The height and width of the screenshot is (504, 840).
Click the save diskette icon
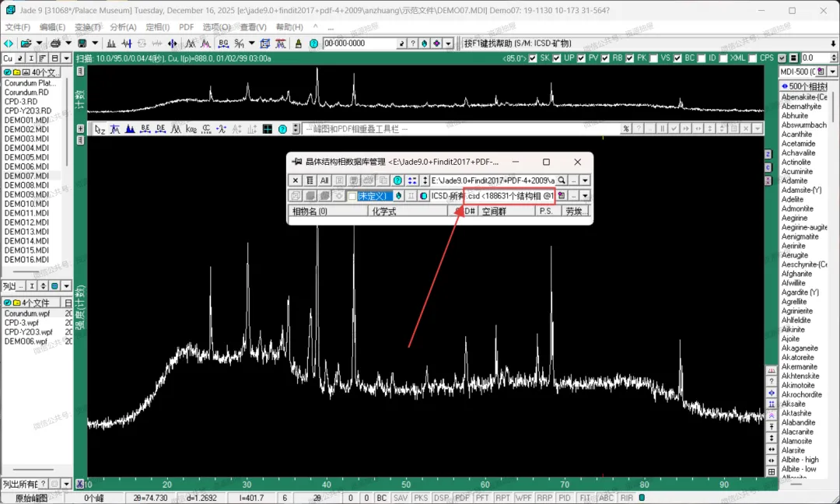click(x=82, y=44)
